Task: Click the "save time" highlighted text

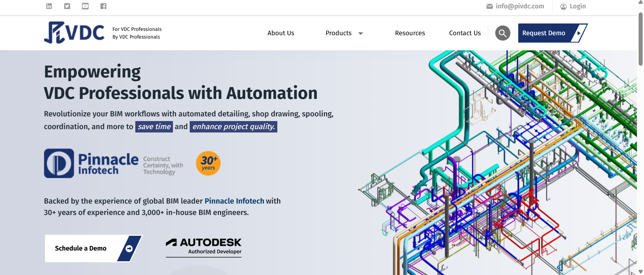Action: (154, 127)
